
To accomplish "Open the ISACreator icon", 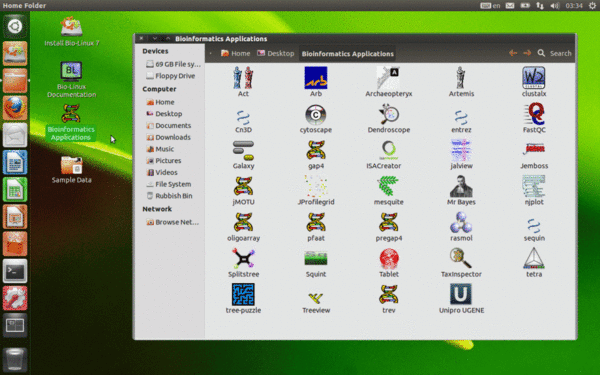I will 388,150.
